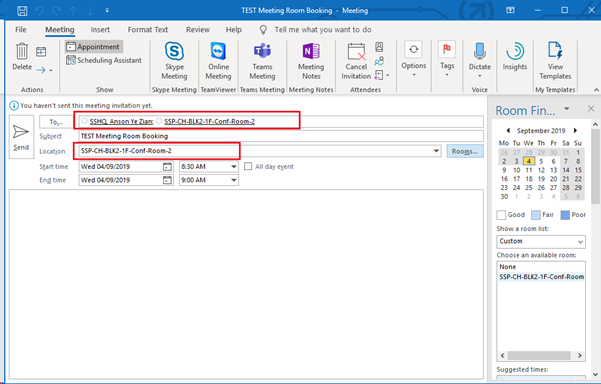Open the Scheduling Assistant view

tap(103, 60)
